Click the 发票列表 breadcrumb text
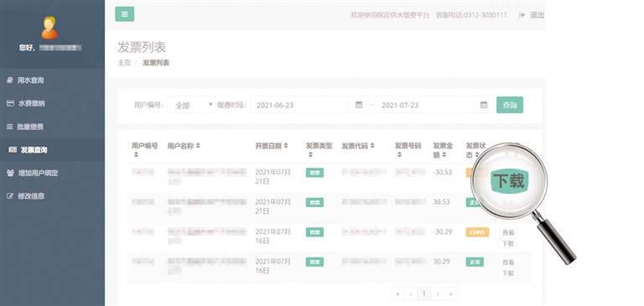644x306 pixels. pyautogui.click(x=156, y=62)
